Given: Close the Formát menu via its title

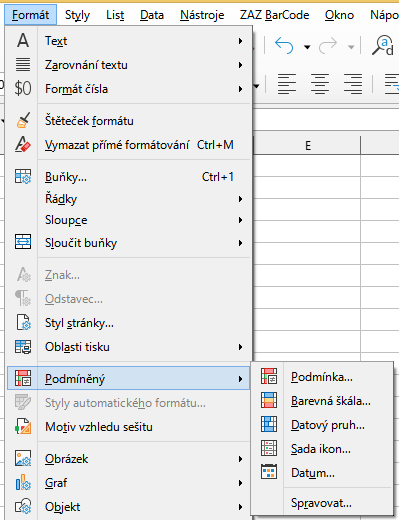Looking at the screenshot, I should pyautogui.click(x=30, y=15).
